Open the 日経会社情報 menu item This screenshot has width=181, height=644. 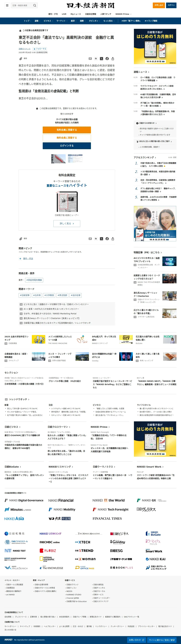(90, 14)
